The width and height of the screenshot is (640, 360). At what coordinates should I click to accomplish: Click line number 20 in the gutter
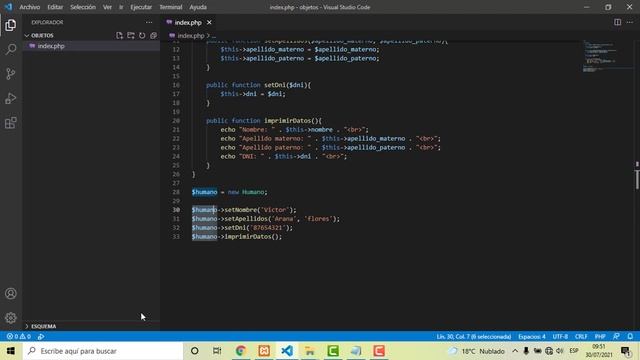tap(176, 121)
